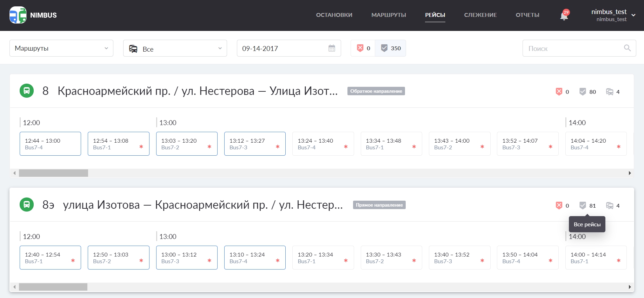Image resolution: width=644 pixels, height=298 pixels.
Task: Click the calendar icon in date field
Action: (332, 48)
